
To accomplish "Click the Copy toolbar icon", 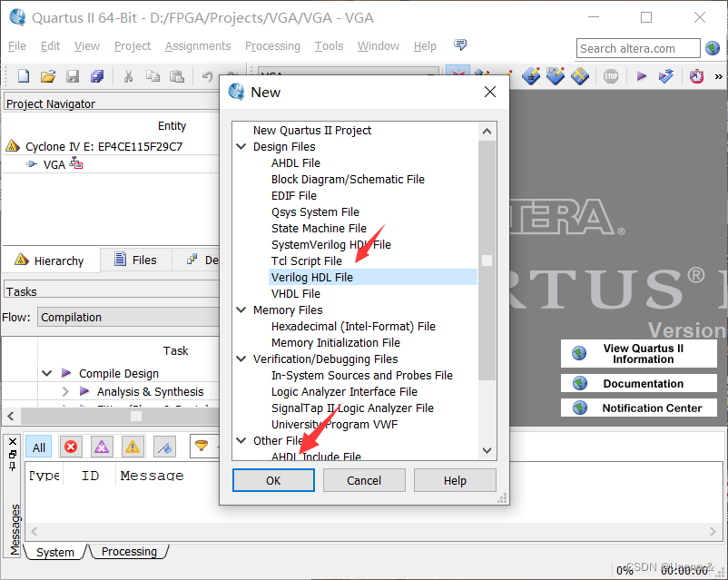I will [x=152, y=75].
